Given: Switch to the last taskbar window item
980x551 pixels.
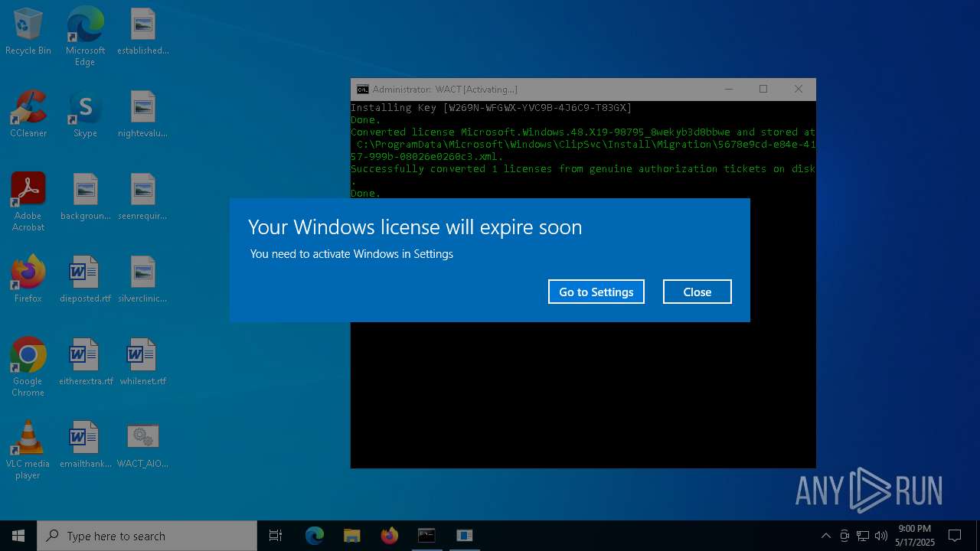Looking at the screenshot, I should tap(464, 536).
